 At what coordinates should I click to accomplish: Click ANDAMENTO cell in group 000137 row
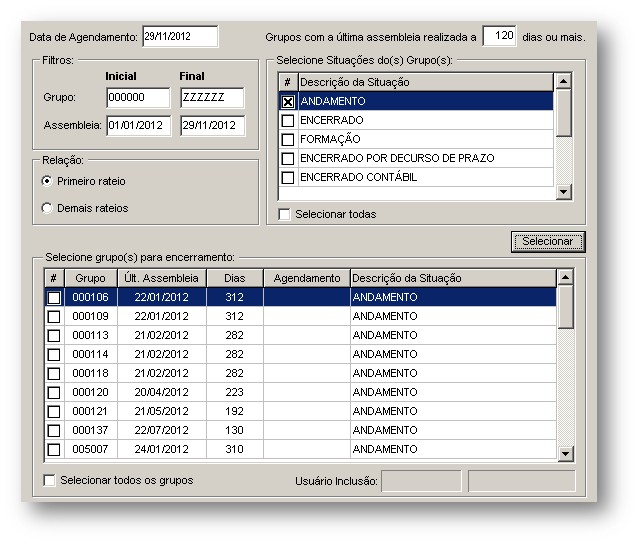(x=453, y=430)
